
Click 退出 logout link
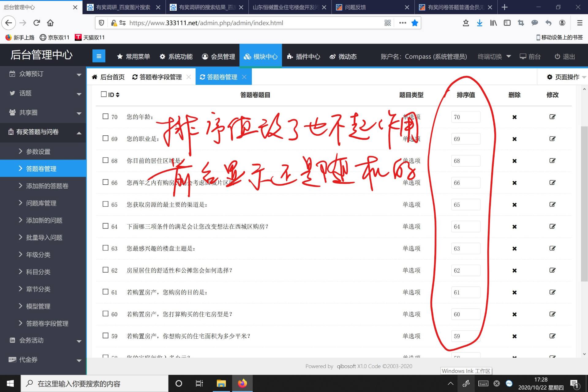click(565, 57)
